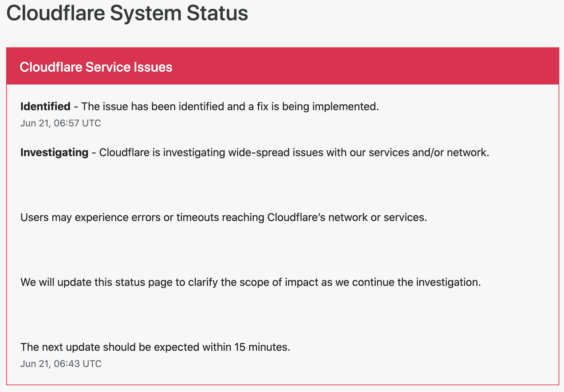564x392 pixels.
Task: Click the word 'Cloudflare’s' in the users sentence
Action: point(296,217)
